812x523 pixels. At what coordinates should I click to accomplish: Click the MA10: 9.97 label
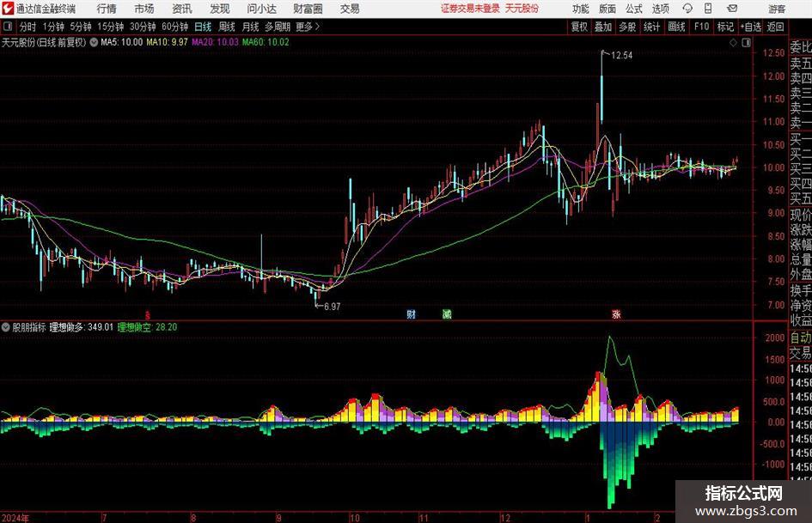coord(168,42)
